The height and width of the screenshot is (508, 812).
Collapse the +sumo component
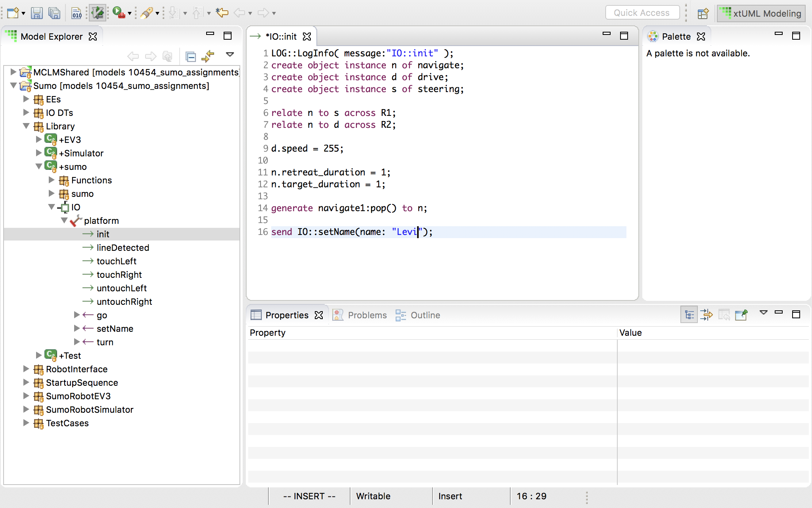(x=39, y=166)
